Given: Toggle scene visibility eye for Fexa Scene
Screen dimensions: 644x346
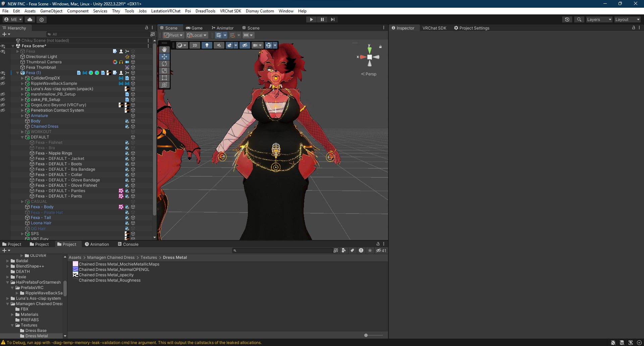Looking at the screenshot, I should tap(3, 46).
